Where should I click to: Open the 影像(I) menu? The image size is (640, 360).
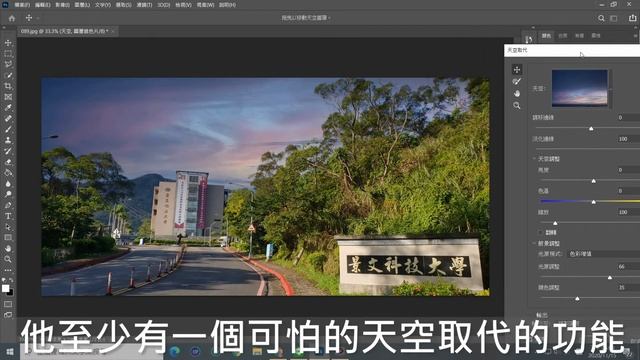(62, 5)
